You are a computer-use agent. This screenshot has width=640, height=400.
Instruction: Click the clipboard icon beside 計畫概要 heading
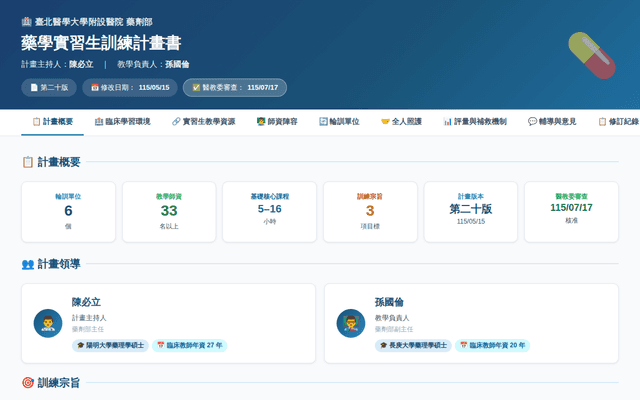pos(27,162)
